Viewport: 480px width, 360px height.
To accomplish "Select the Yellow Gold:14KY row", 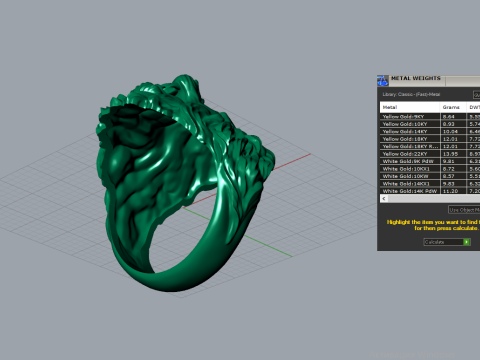I will pyautogui.click(x=430, y=131).
